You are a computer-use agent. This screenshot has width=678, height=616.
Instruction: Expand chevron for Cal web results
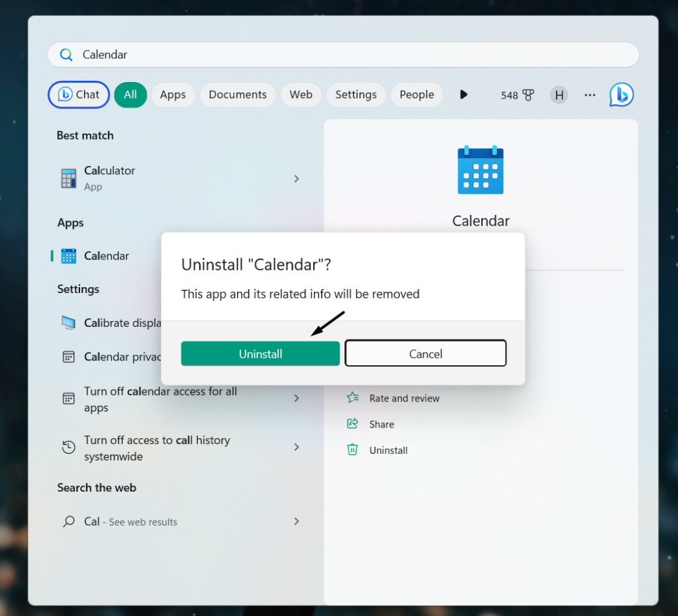[x=297, y=521]
